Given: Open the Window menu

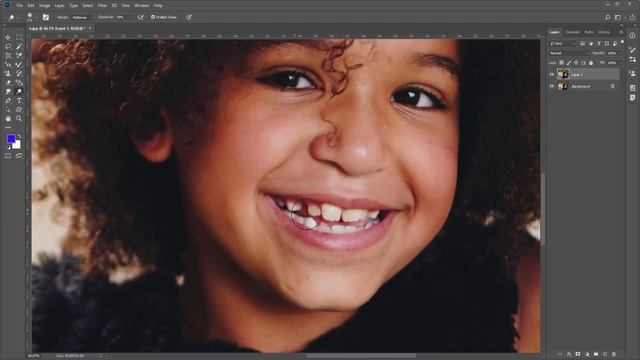Looking at the screenshot, I should point(142,6).
